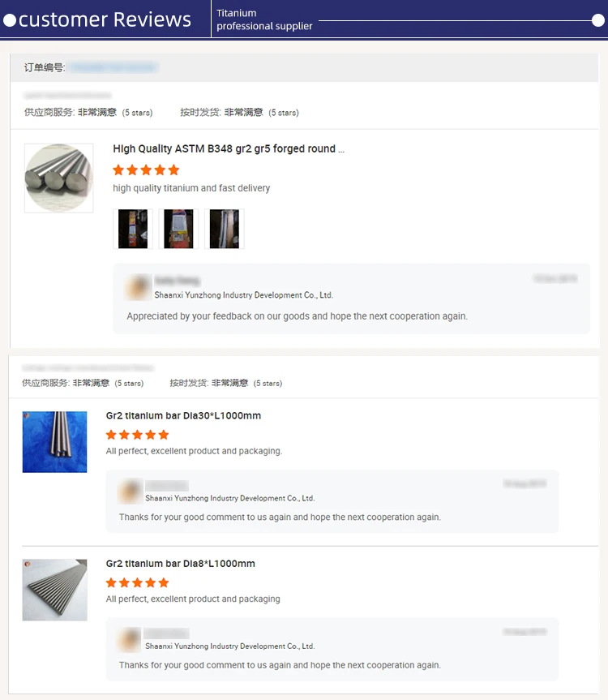Screen dimensions: 608x700
Task: Click the blurred order number field
Action: tap(113, 67)
